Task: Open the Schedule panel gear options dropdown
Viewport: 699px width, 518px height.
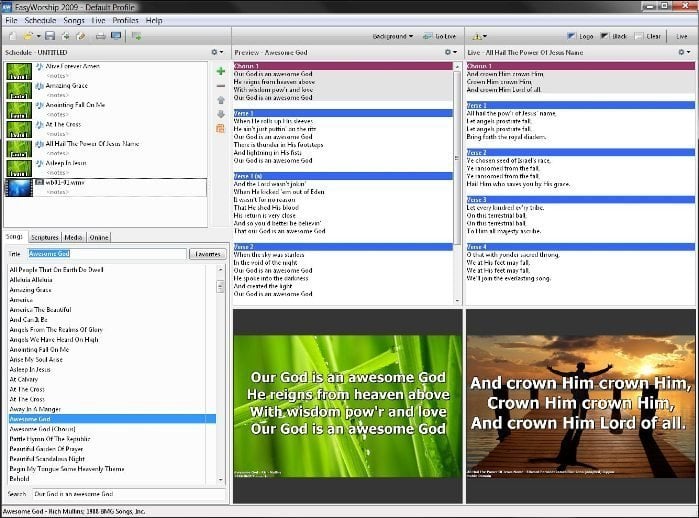Action: 217,52
